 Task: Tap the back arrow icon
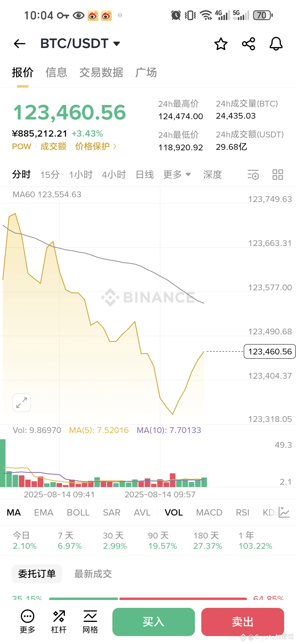coord(20,44)
